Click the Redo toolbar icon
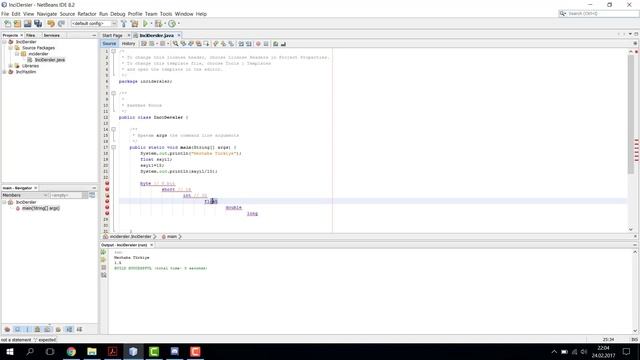Image resolution: width=640 pixels, height=360 pixels. [61, 24]
